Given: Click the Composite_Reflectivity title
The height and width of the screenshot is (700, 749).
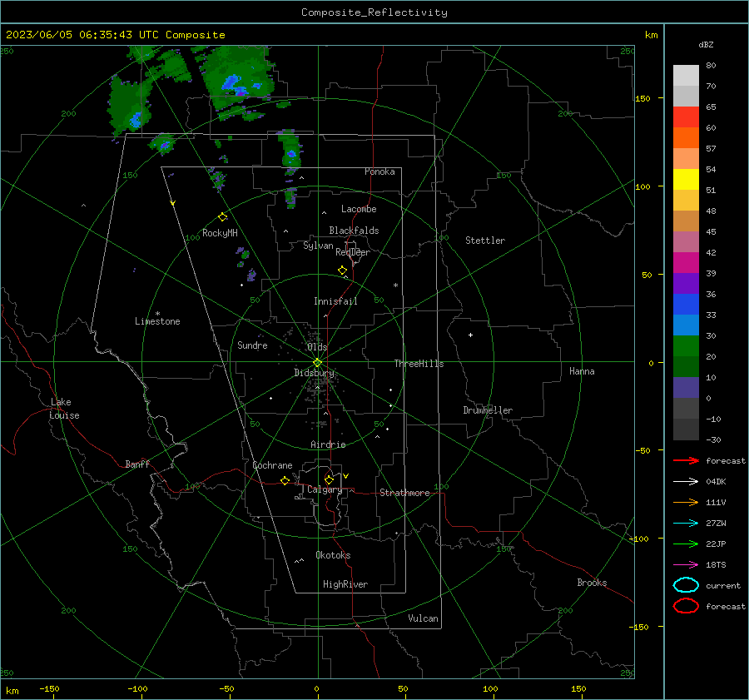Looking at the screenshot, I should 374,12.
